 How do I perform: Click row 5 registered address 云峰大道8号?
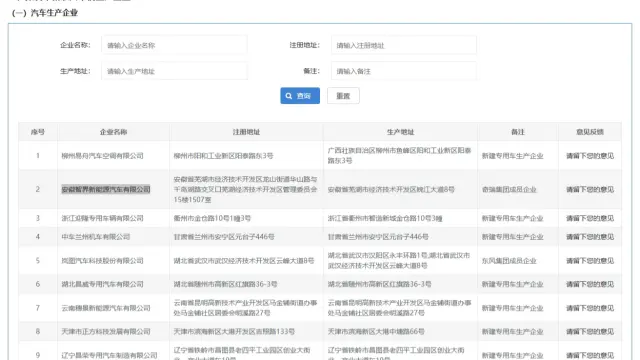244,261
